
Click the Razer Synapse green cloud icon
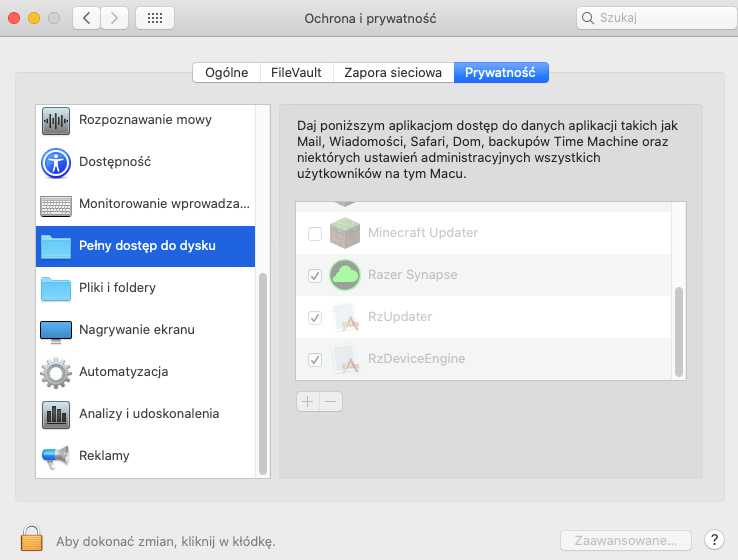(345, 275)
